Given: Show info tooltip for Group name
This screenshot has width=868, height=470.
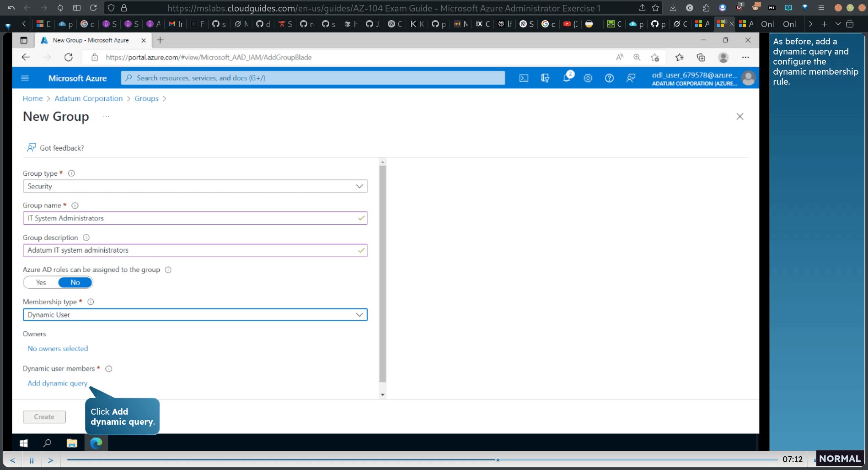Looking at the screenshot, I should (75, 205).
